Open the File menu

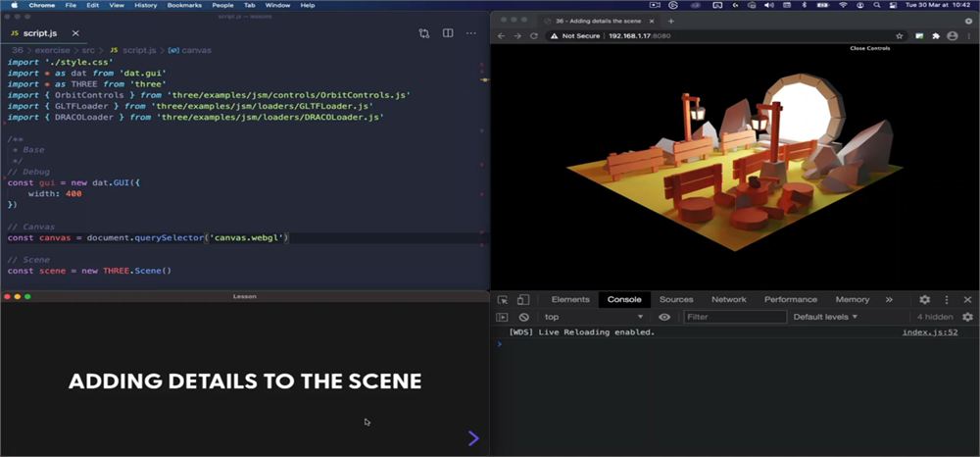tap(71, 5)
